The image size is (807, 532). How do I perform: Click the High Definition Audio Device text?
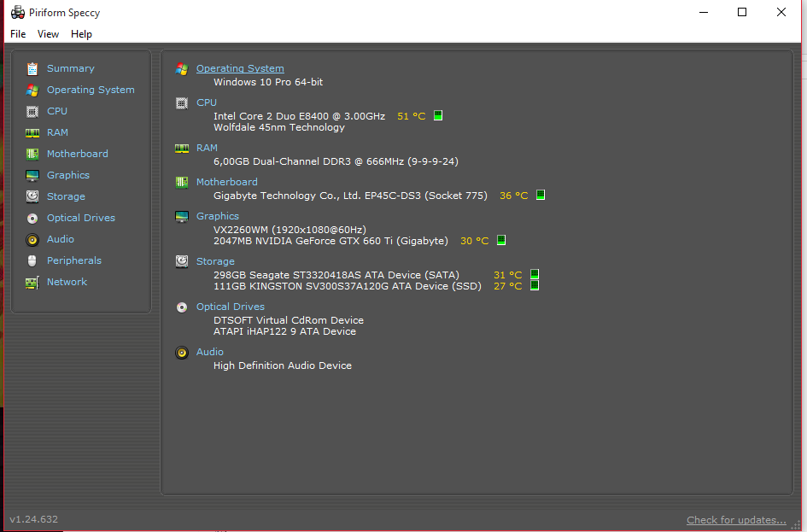coord(283,365)
